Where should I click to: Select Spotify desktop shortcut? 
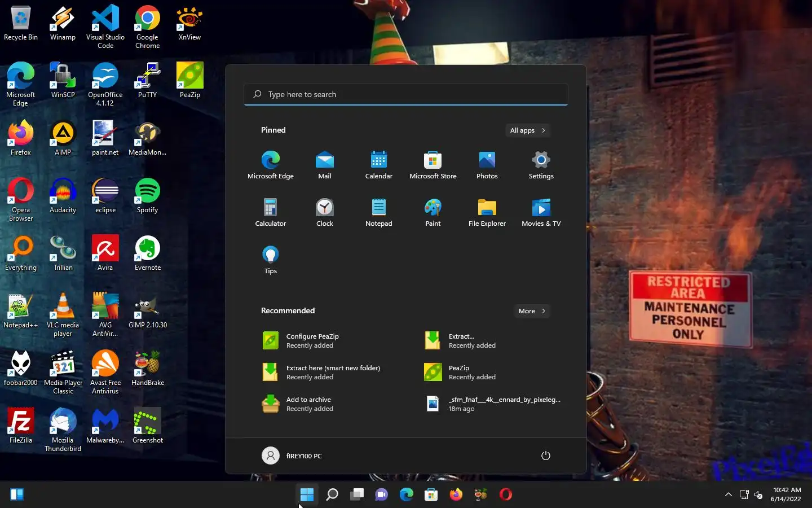point(147,196)
